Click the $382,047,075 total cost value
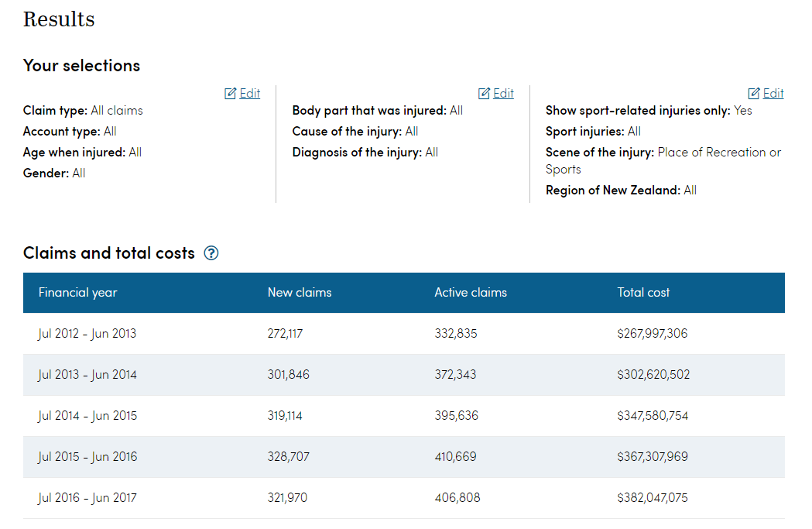 (652, 498)
